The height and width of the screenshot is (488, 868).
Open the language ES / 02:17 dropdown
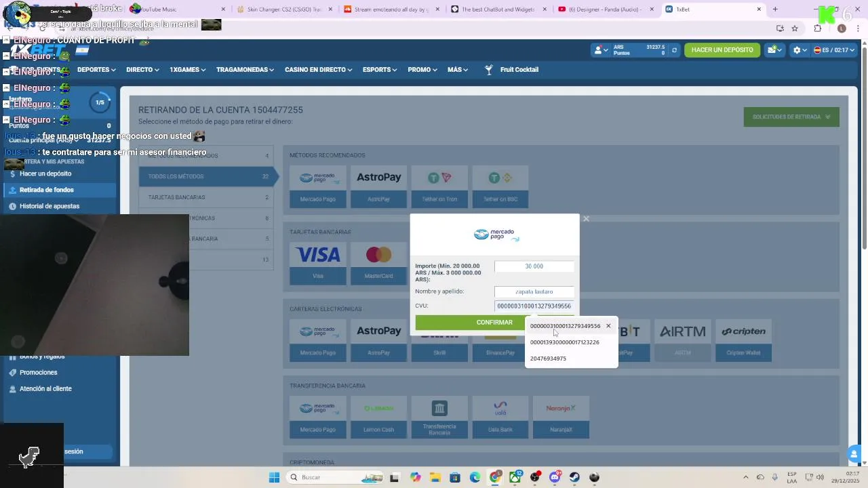tap(834, 50)
